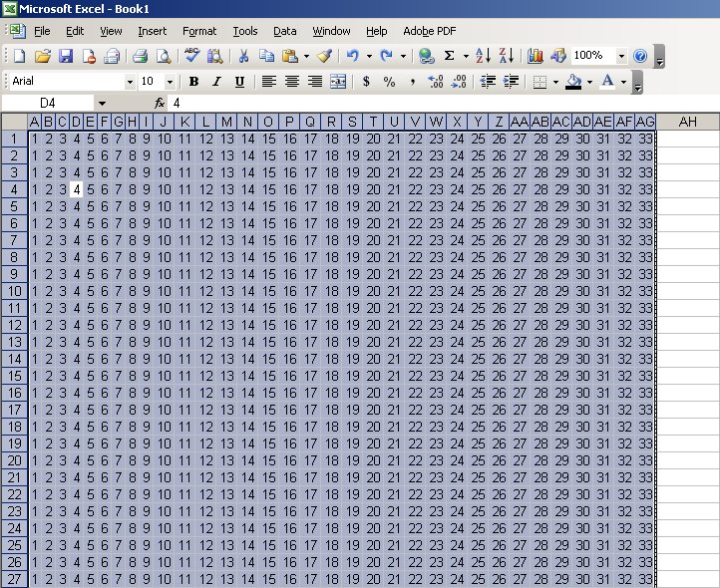This screenshot has width=720, height=588.
Task: Open the File menu
Action: pos(42,31)
